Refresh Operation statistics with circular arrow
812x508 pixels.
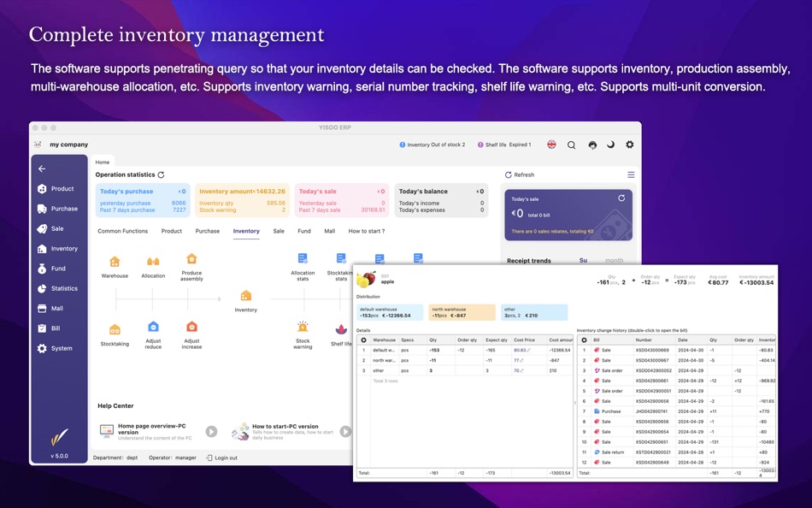[161, 174]
